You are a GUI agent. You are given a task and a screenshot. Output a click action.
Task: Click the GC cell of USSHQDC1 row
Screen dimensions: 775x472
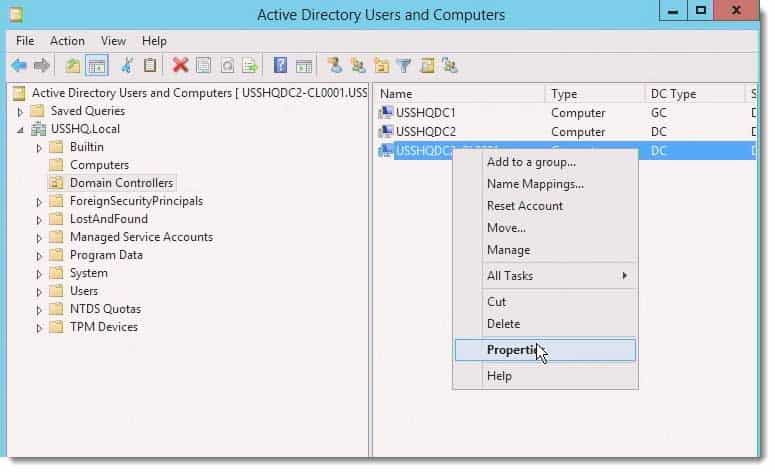(x=659, y=113)
